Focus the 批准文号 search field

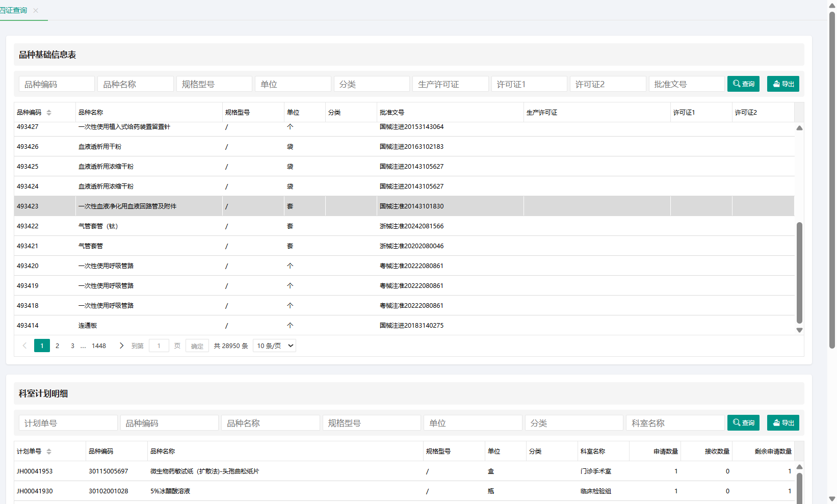click(686, 84)
